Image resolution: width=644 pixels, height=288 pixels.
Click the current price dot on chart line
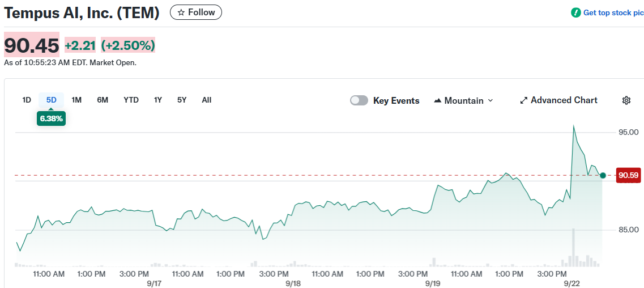tap(603, 175)
